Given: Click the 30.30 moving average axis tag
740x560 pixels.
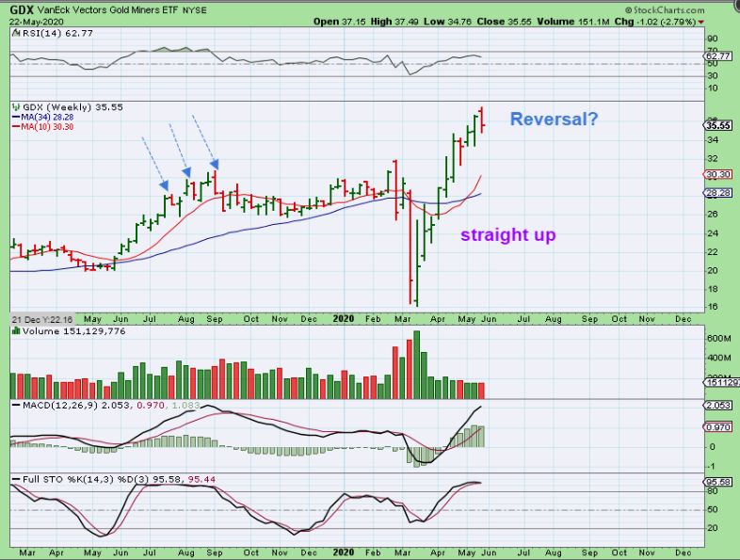Looking at the screenshot, I should coord(718,174).
